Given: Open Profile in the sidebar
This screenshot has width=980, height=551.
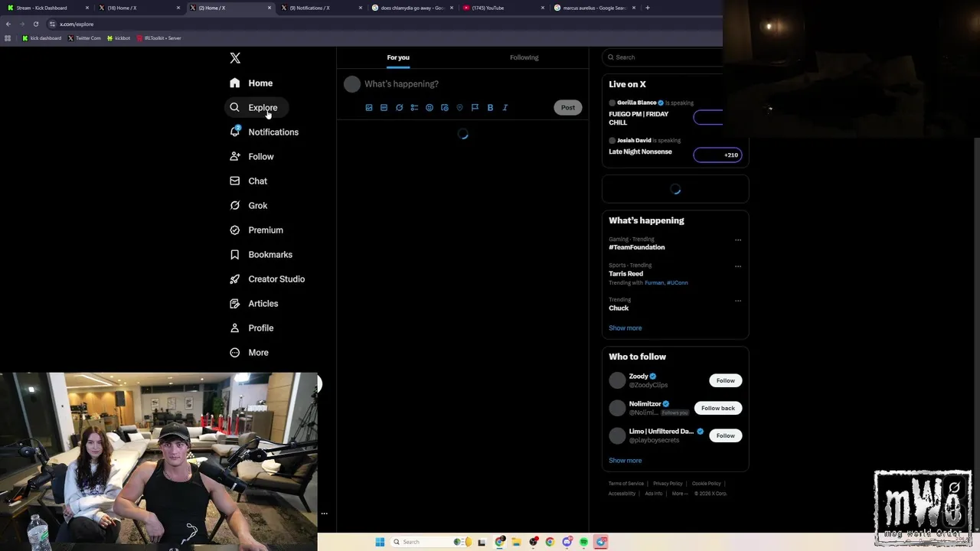Looking at the screenshot, I should (252, 328).
